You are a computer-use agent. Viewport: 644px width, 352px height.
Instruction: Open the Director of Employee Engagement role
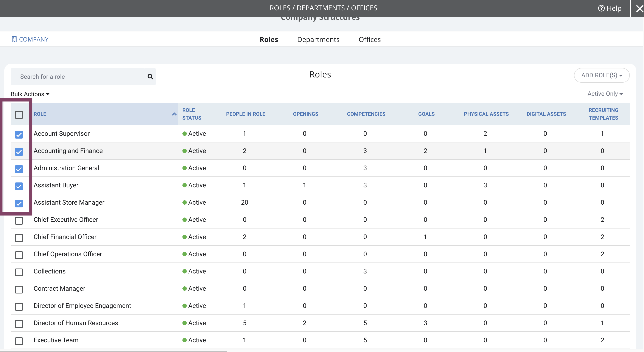click(x=82, y=306)
